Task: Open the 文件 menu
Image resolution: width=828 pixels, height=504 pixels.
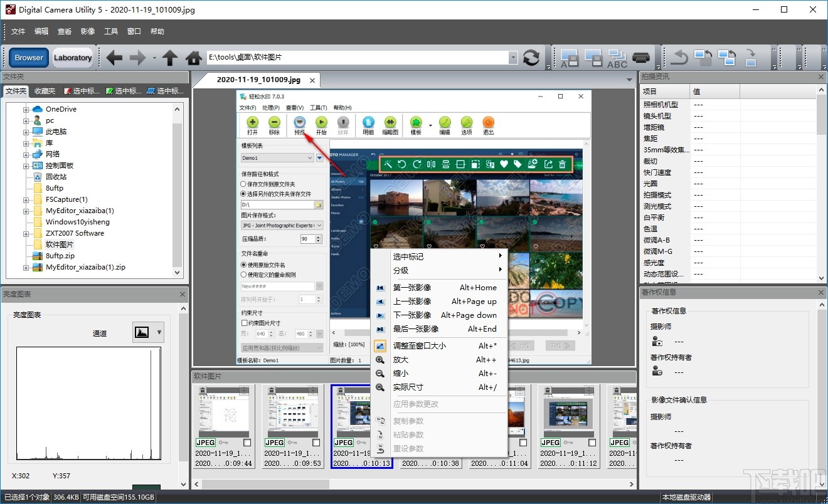Action: [18, 31]
